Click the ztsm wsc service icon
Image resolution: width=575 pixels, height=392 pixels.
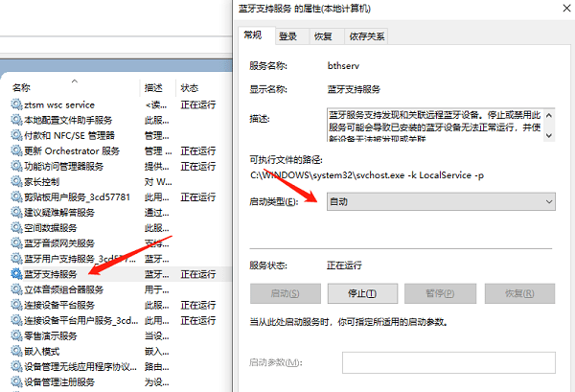[x=15, y=104]
